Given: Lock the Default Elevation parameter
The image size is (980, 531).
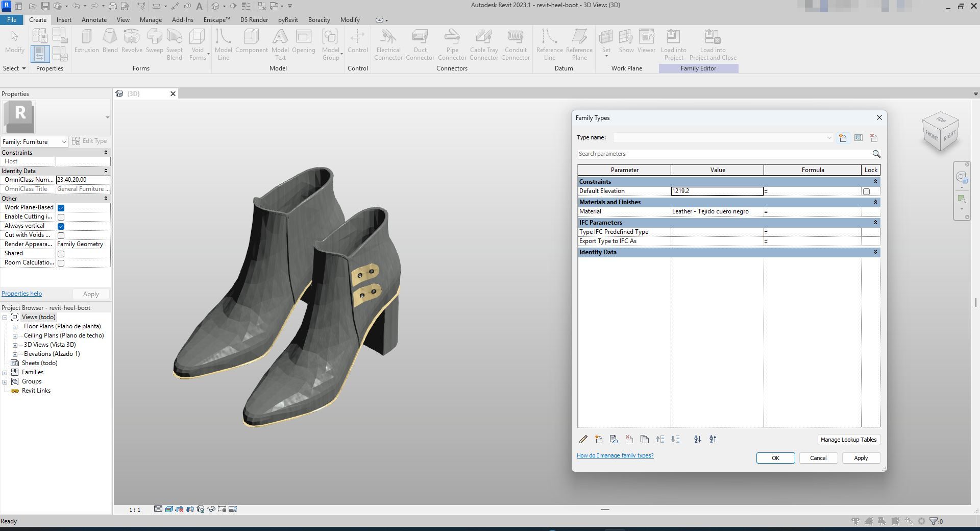Looking at the screenshot, I should point(866,191).
